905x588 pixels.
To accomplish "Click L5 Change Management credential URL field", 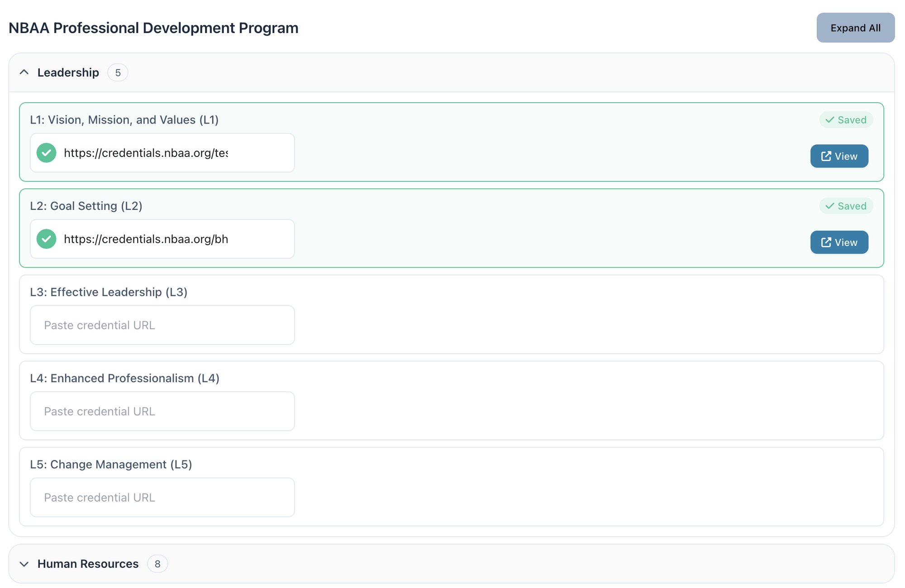I will (x=162, y=498).
